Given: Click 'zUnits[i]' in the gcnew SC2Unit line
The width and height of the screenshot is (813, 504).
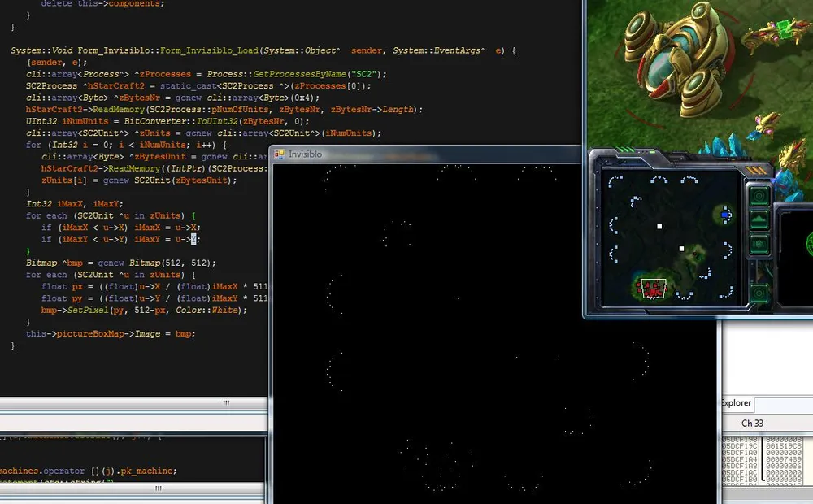Looking at the screenshot, I should (x=64, y=180).
